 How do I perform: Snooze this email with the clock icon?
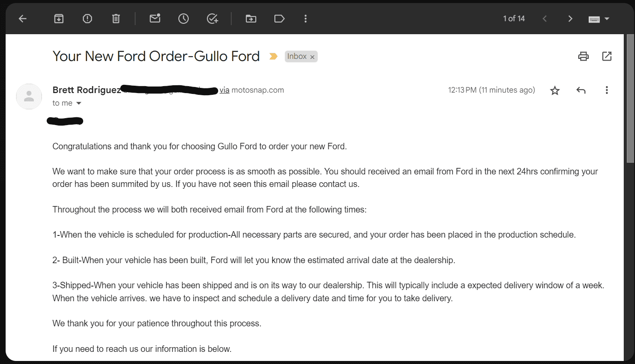pyautogui.click(x=184, y=19)
